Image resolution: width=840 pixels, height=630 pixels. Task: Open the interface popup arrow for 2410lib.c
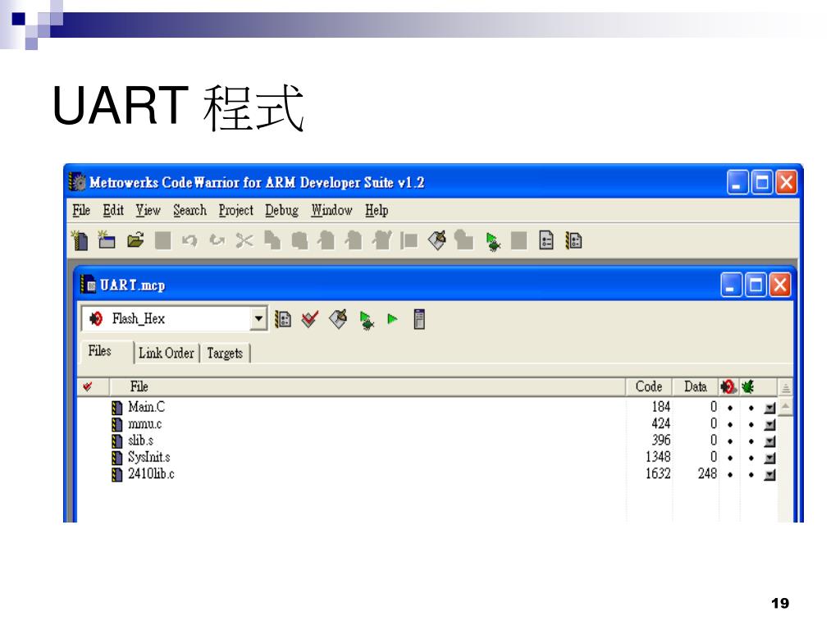tap(769, 475)
